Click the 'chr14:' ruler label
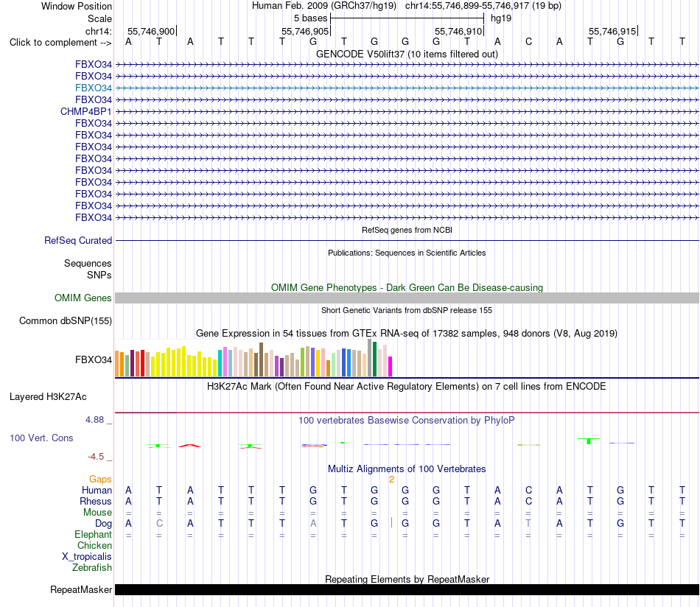 coord(99,31)
